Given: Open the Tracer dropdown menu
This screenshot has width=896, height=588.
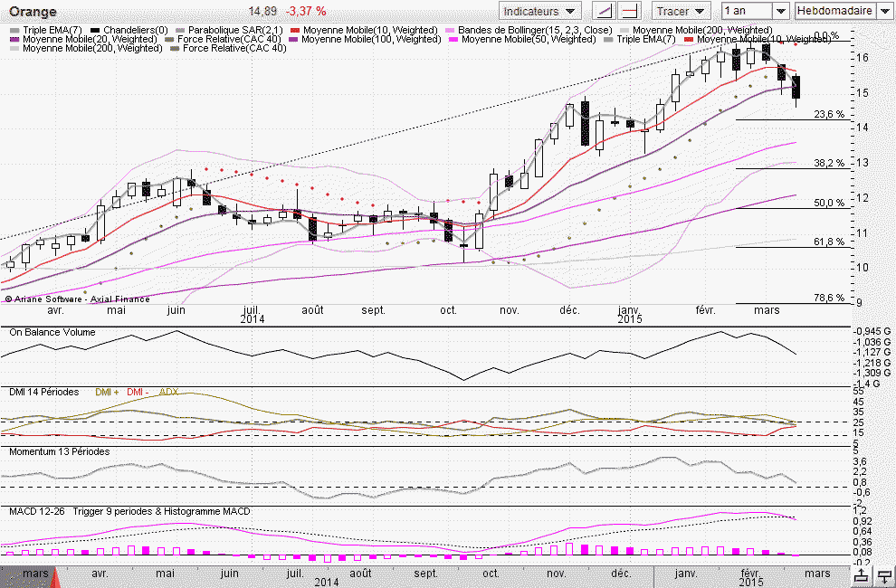Looking at the screenshot, I should point(682,11).
